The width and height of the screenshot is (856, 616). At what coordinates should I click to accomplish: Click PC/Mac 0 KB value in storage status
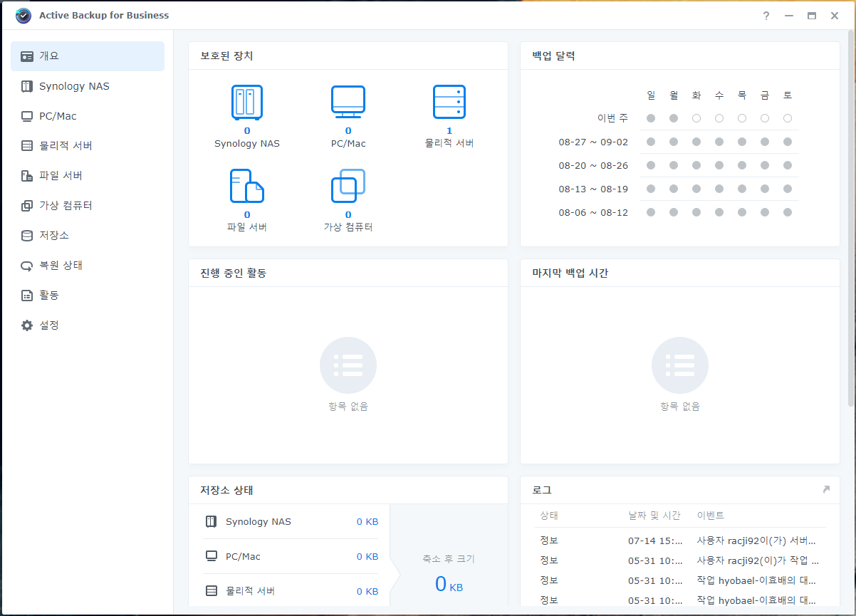tap(367, 556)
